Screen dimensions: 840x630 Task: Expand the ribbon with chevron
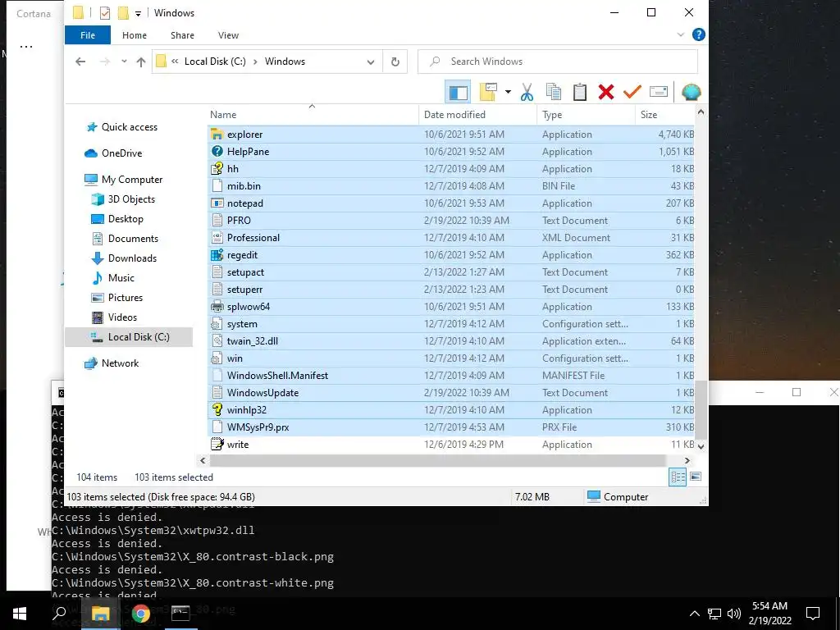click(681, 34)
